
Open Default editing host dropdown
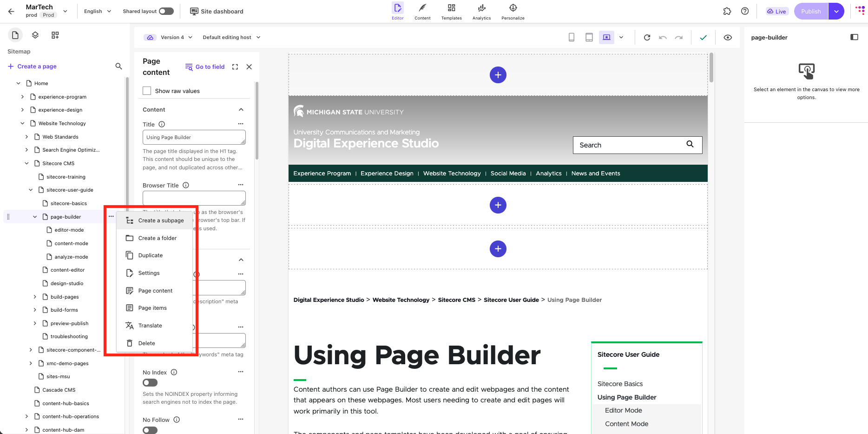point(231,37)
